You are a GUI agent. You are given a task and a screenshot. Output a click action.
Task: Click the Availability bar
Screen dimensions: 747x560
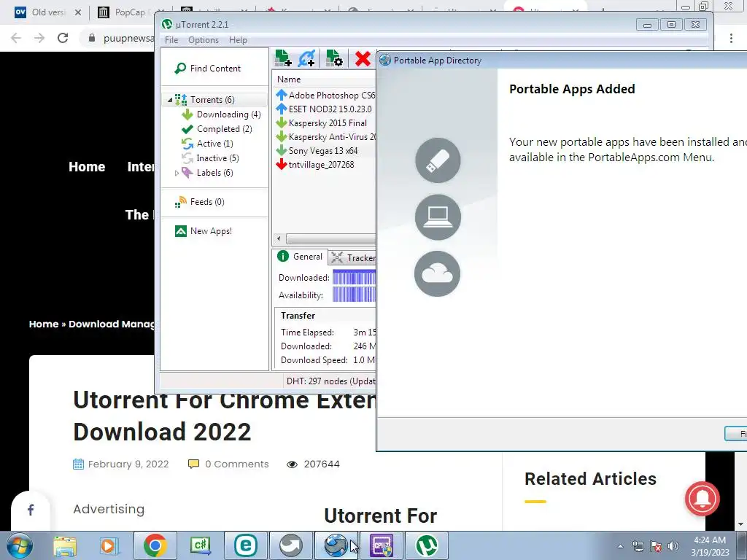pyautogui.click(x=354, y=295)
